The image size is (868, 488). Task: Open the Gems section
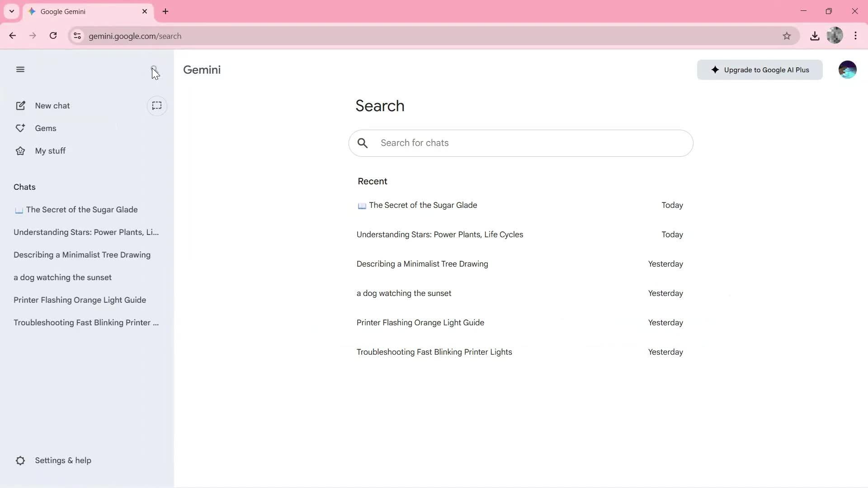[45, 128]
